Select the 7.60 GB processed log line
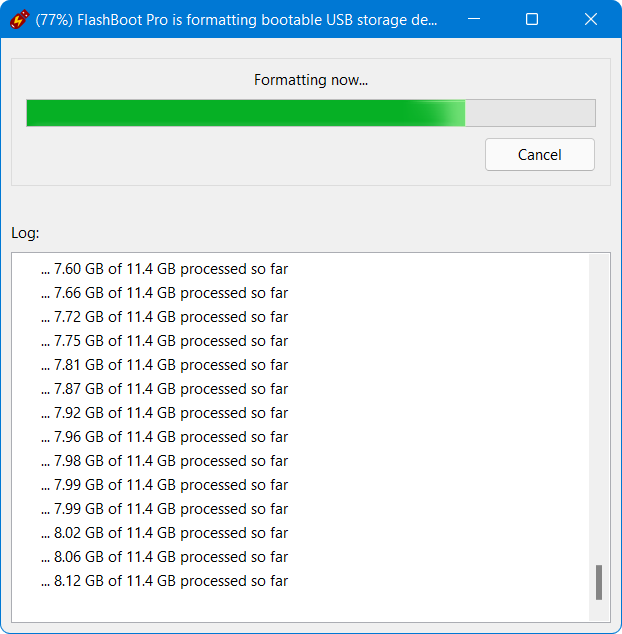Viewport: 622px width, 634px height. click(164, 269)
